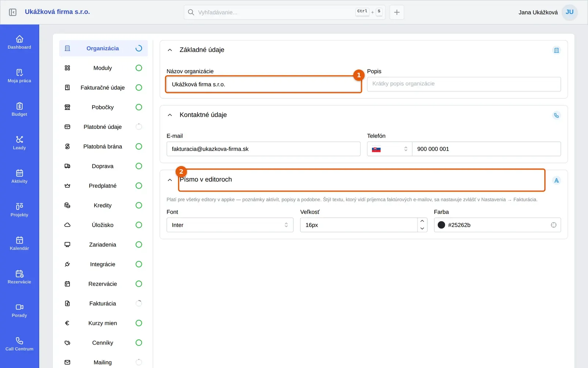Toggle the Kredity status circle

[139, 205]
